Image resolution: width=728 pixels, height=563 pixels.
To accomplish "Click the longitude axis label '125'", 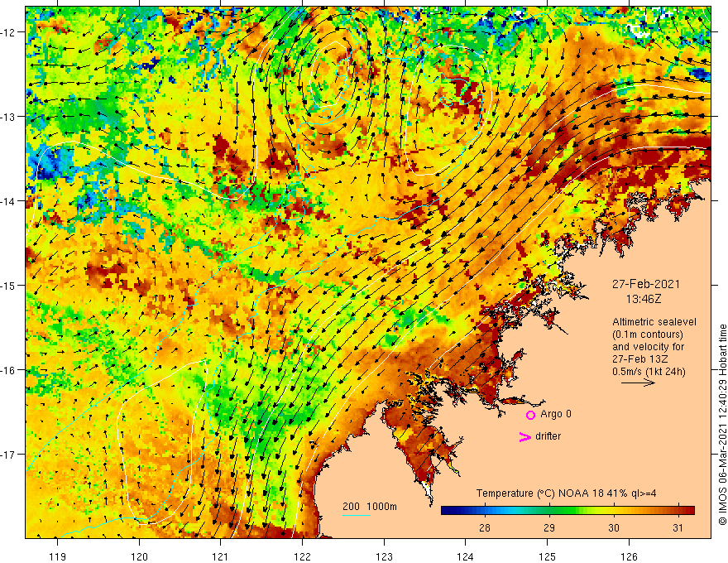I will [548, 556].
